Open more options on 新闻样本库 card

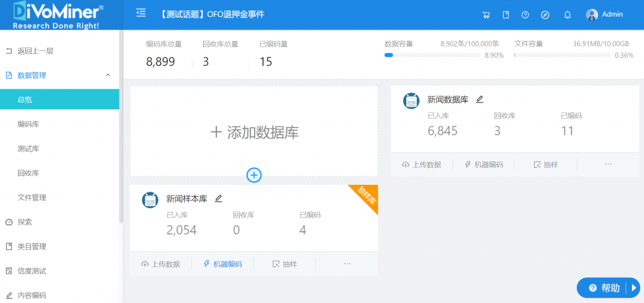pyautogui.click(x=347, y=263)
